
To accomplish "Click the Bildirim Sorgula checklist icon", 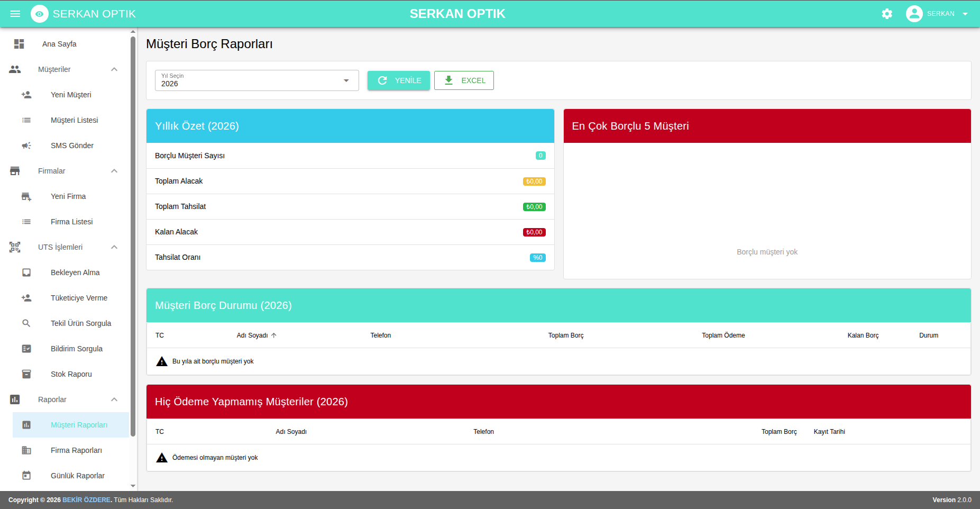I will coord(26,349).
